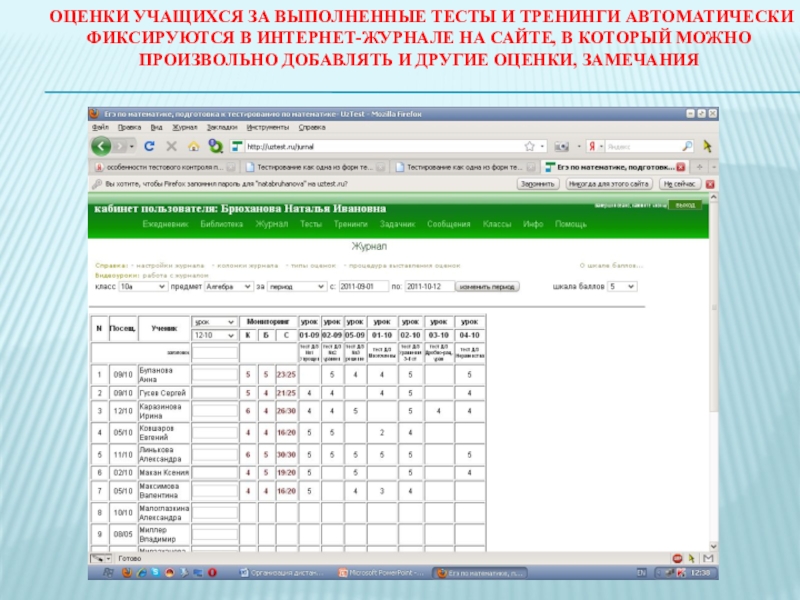
Task: Click the search magnifier icon
Action: tap(687, 146)
